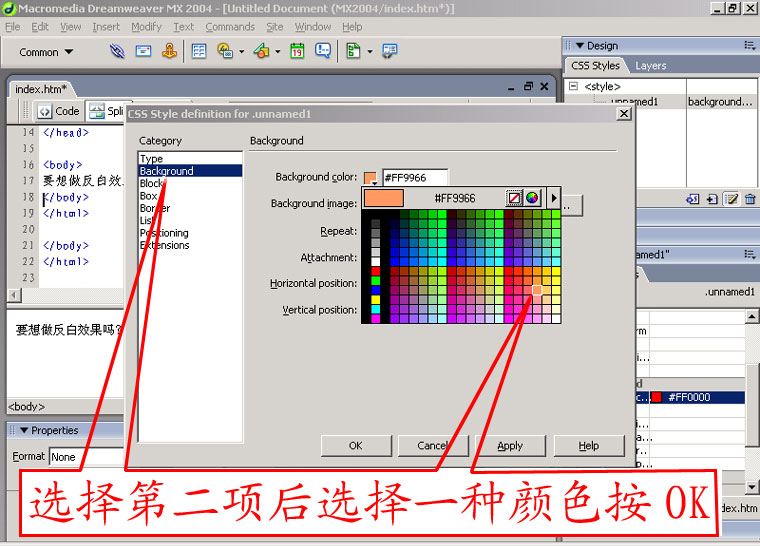This screenshot has width=760, height=546.
Task: Click the Background color swatch button
Action: [370, 178]
